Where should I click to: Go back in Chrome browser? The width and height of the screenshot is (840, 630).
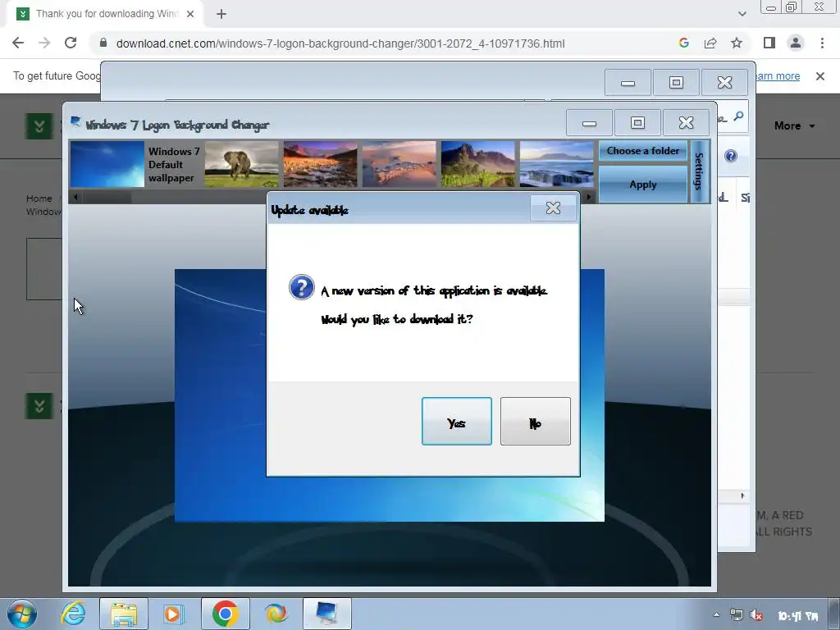[18, 43]
